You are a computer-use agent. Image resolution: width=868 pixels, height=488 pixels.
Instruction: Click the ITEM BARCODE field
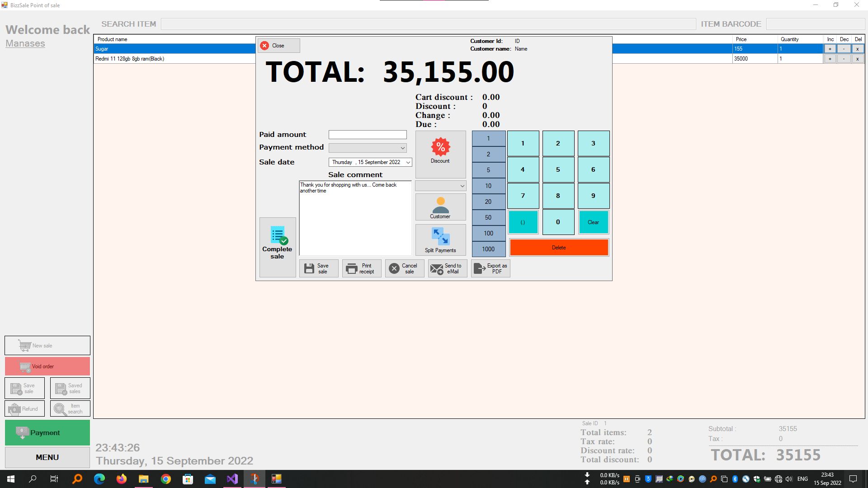point(816,24)
